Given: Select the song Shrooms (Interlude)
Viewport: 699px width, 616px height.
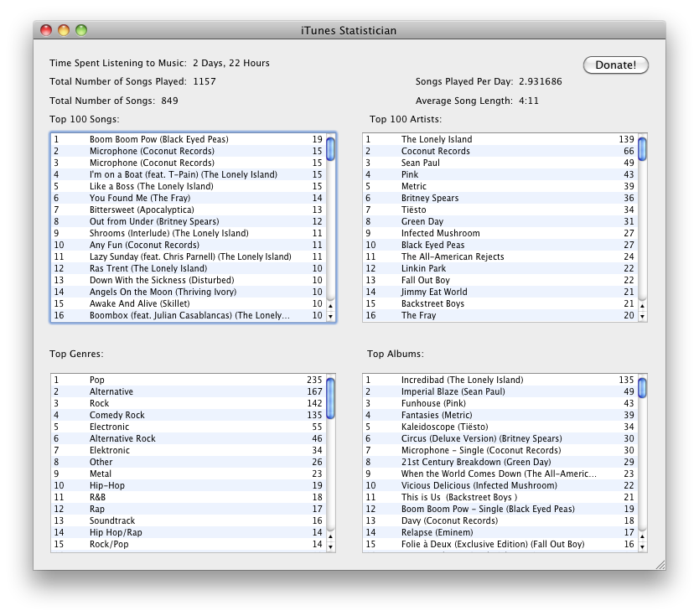Looking at the screenshot, I should tap(189, 233).
